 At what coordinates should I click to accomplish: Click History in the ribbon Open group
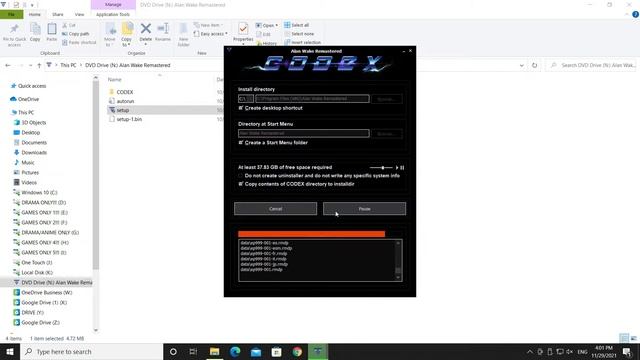[x=267, y=43]
